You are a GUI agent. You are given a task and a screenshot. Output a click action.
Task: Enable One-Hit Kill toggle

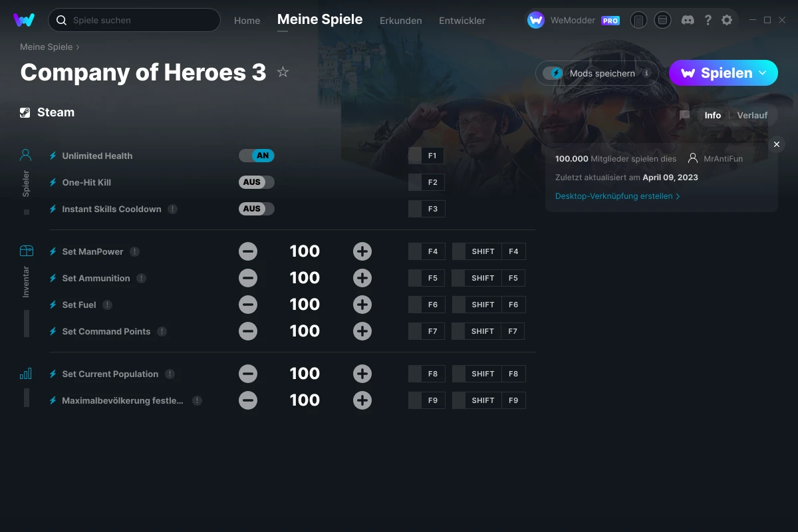click(x=257, y=182)
